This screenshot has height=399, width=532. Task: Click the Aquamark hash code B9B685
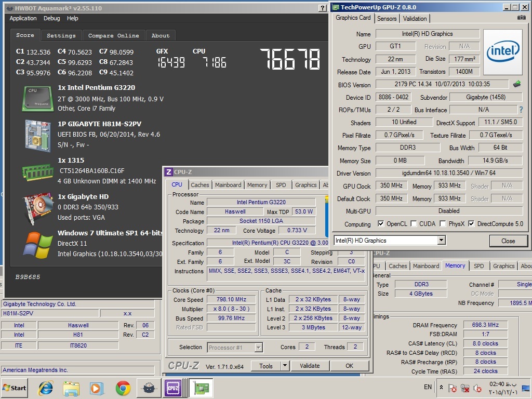pyautogui.click(x=28, y=277)
